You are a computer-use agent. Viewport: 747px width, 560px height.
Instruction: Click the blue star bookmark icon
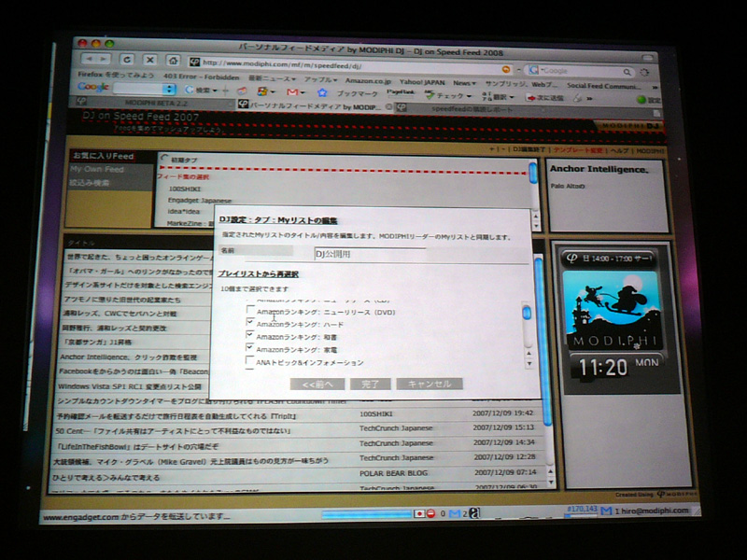tap(322, 92)
